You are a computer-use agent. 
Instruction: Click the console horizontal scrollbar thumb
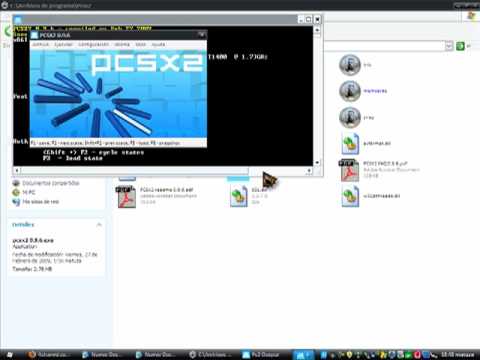point(135,171)
